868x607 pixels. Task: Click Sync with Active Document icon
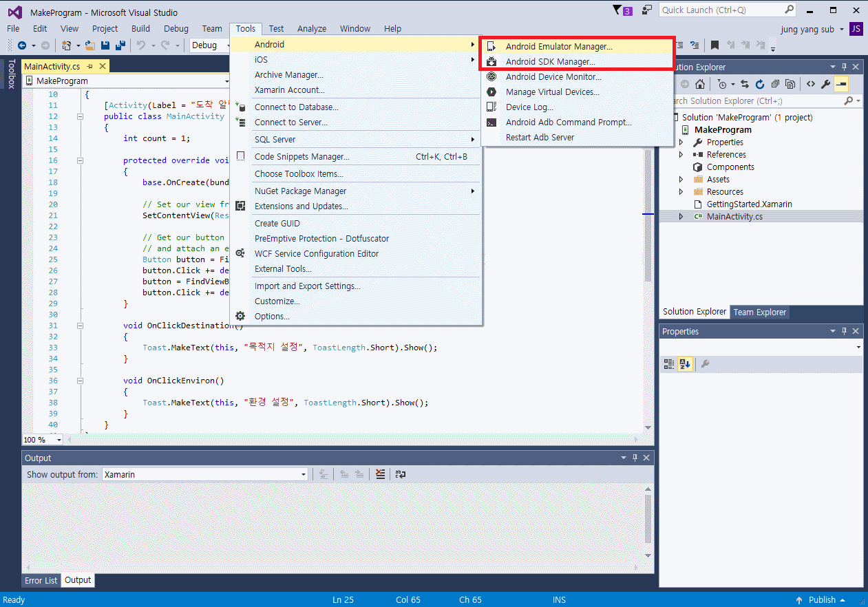(x=745, y=84)
